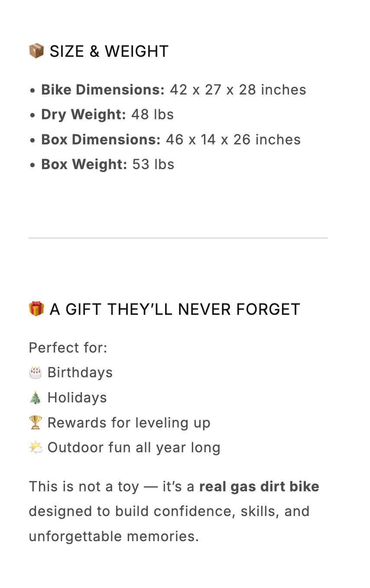Image resolution: width=370 pixels, height=588 pixels.
Task: Click the Outdoor fun all year long text
Action: 134,447
